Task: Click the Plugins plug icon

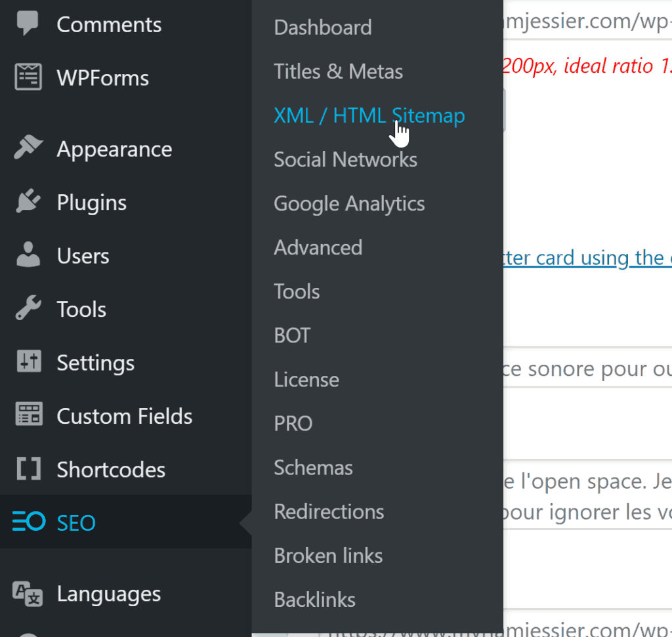Action: click(28, 201)
